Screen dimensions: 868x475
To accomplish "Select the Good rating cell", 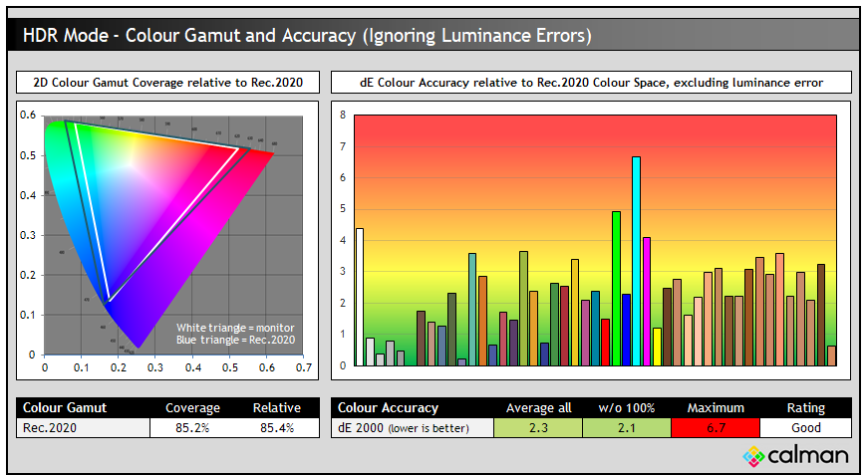I will click(805, 427).
